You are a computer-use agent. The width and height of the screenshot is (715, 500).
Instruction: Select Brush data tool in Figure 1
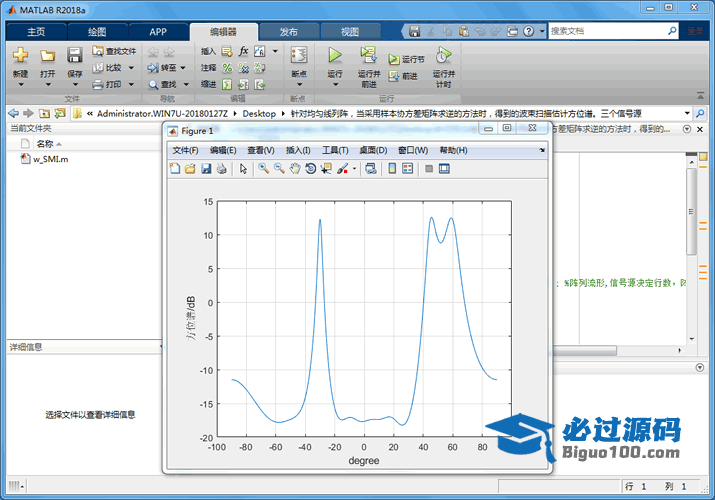(342, 169)
